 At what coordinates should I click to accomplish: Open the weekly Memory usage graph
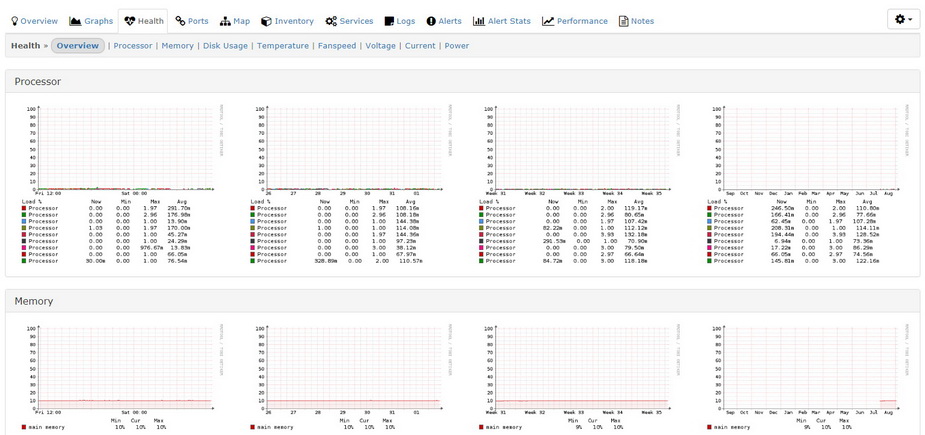352,378
